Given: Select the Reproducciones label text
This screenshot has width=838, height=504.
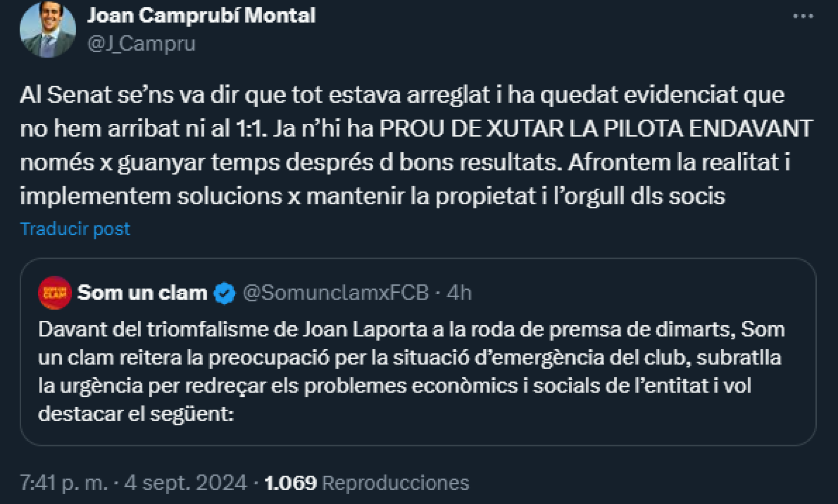Looking at the screenshot, I should click(x=396, y=483).
